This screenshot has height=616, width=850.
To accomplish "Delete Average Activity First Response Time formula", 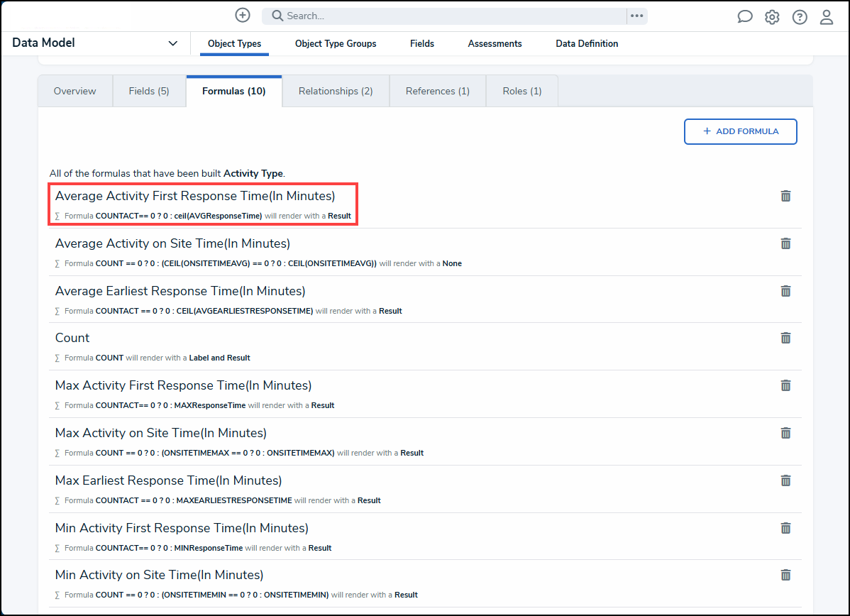I will pyautogui.click(x=785, y=196).
